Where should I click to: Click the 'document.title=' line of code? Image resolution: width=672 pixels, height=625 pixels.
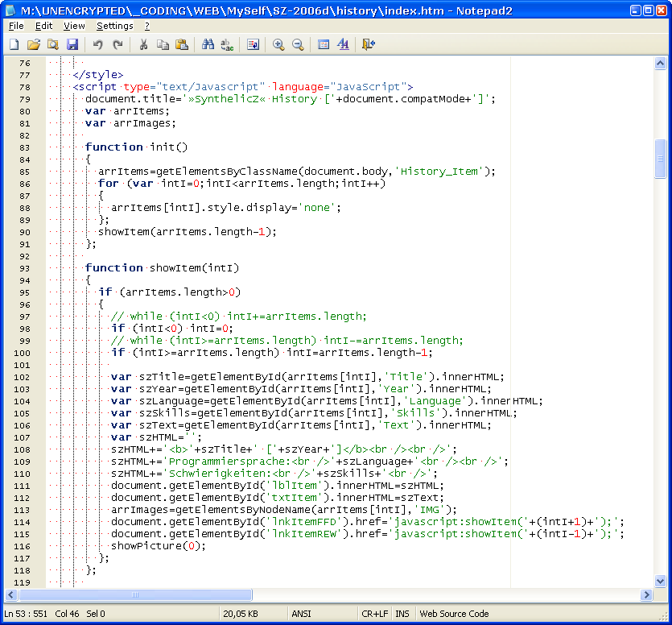tap(291, 99)
